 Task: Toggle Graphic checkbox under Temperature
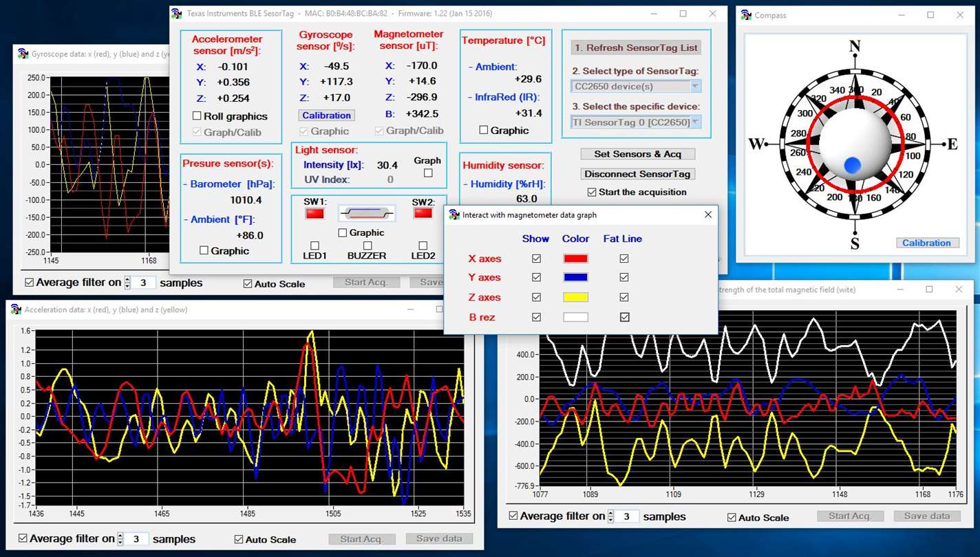click(483, 130)
